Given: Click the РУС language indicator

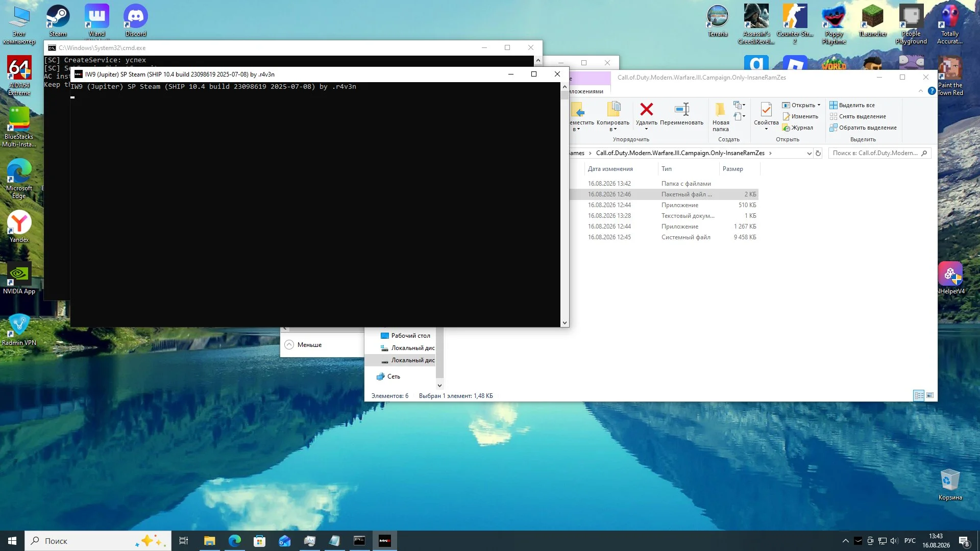Looking at the screenshot, I should pos(910,541).
